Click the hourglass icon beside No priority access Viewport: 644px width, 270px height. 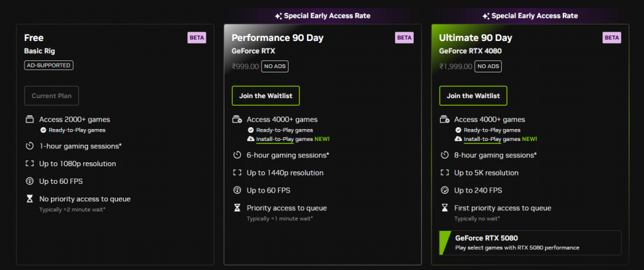point(30,199)
